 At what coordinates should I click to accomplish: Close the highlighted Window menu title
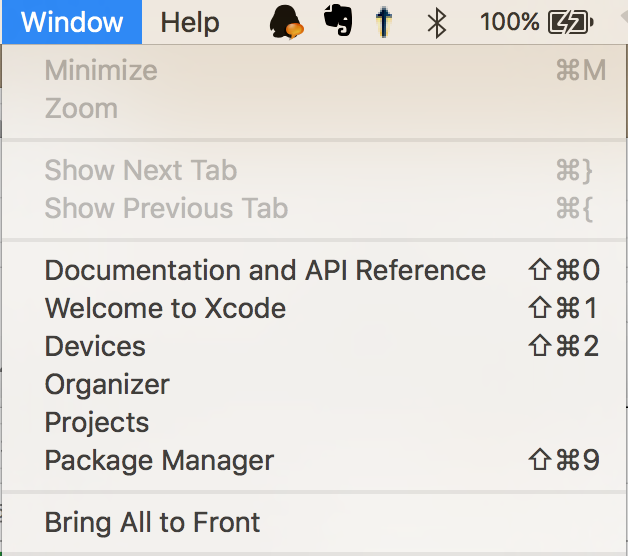(x=72, y=22)
